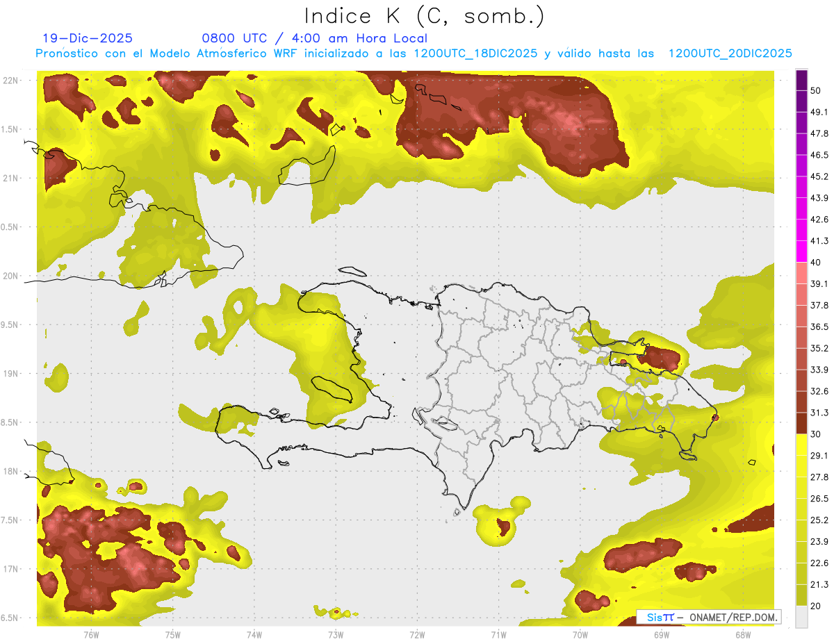Image resolution: width=834 pixels, height=644 pixels.
Task: Click the colorbar value "46.5"
Action: (x=820, y=155)
